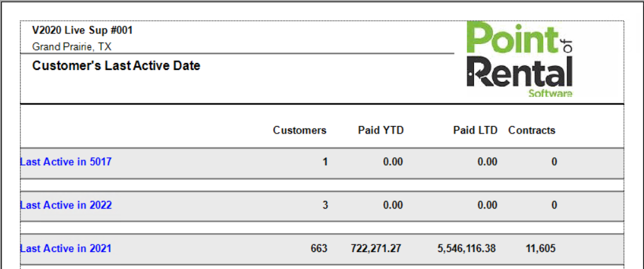644x269 pixels.
Task: Click the Point of Rental Software logo
Action: tap(519, 61)
